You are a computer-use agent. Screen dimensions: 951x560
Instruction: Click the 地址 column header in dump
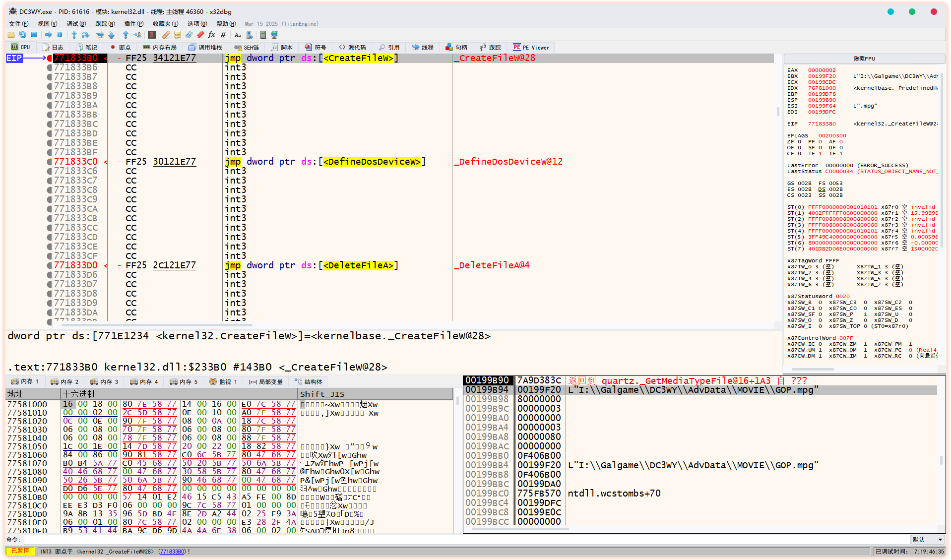(33, 394)
